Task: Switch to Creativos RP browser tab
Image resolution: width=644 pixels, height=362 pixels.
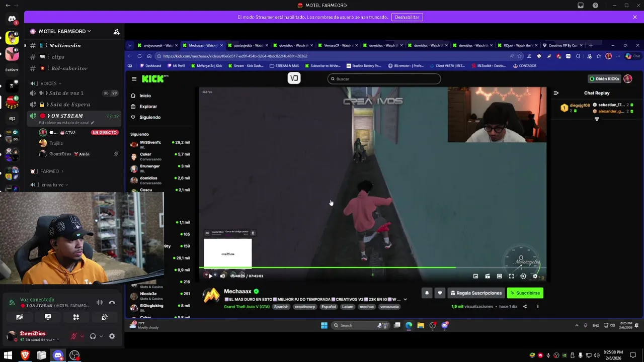Action: tap(563, 45)
